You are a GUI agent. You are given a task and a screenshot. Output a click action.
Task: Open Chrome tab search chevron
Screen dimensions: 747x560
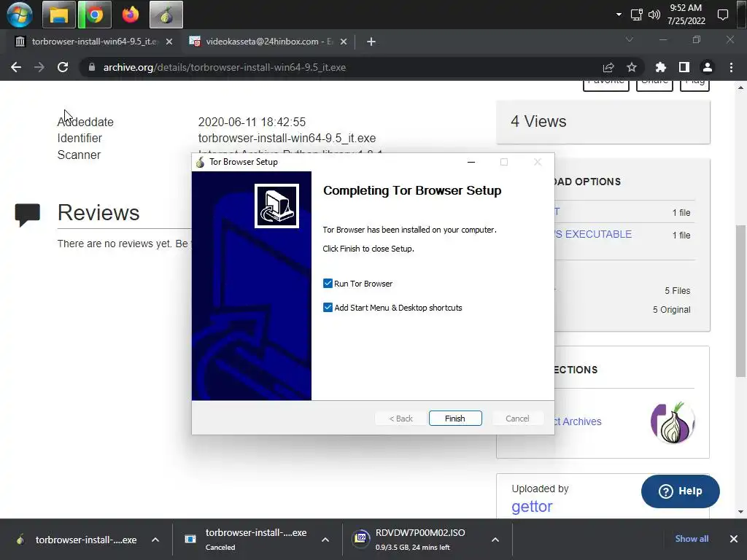(x=630, y=39)
